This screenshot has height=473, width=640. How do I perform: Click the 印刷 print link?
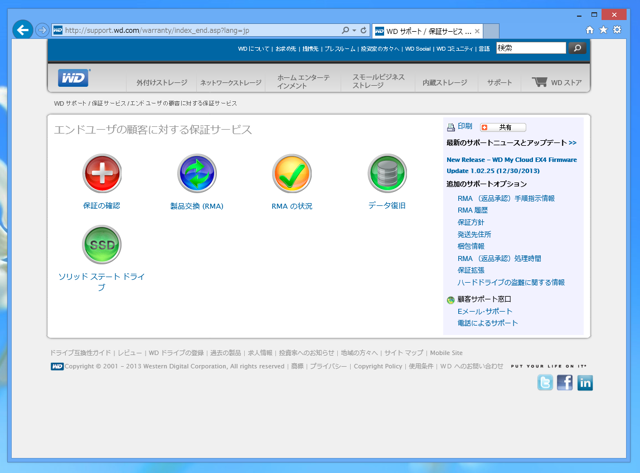pyautogui.click(x=464, y=126)
